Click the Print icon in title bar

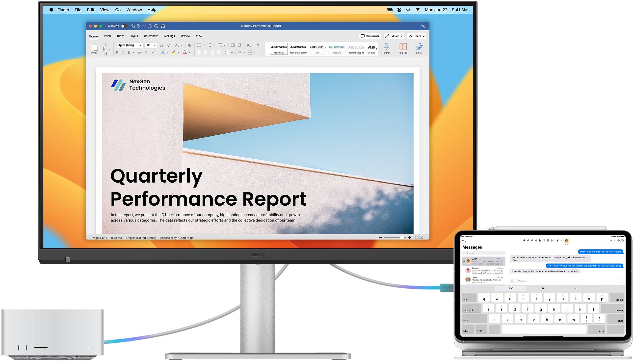[156, 26]
